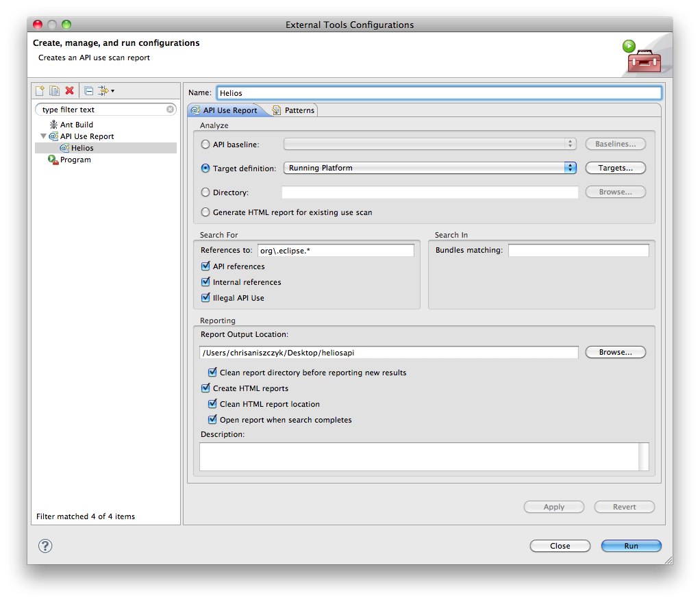Click the Apply button
This screenshot has width=700, height=602.
tap(554, 507)
